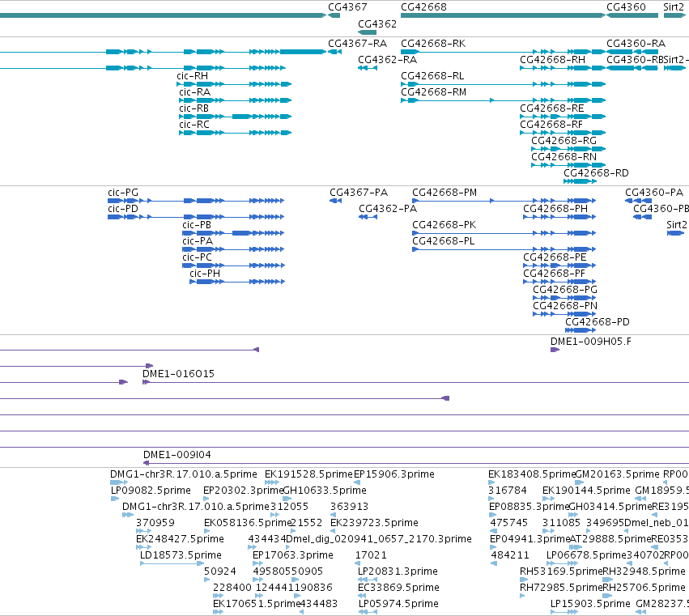
Task: Select the CG42668-RH transcript label
Action: coord(553,60)
